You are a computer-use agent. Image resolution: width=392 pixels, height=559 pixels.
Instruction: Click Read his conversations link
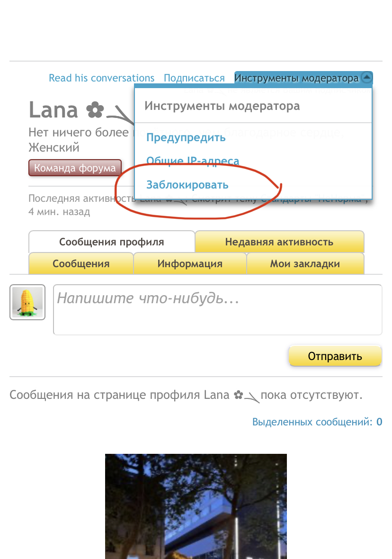tap(102, 78)
